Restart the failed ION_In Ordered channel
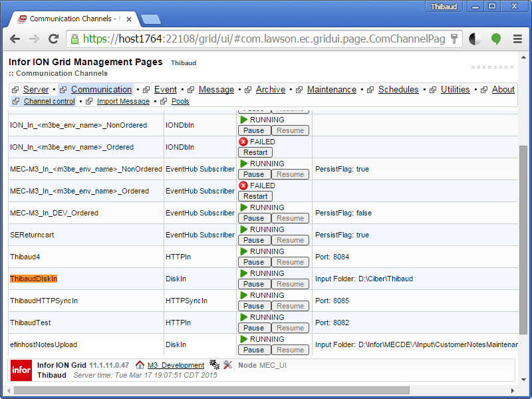The image size is (532, 399). [255, 152]
